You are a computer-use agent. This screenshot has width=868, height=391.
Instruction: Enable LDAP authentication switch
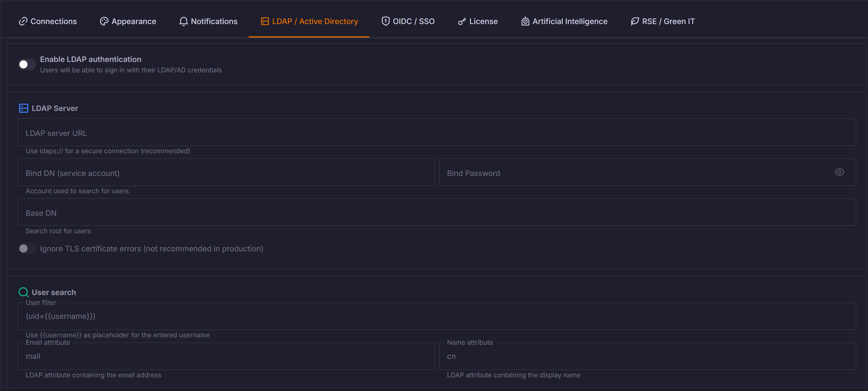[x=27, y=65]
